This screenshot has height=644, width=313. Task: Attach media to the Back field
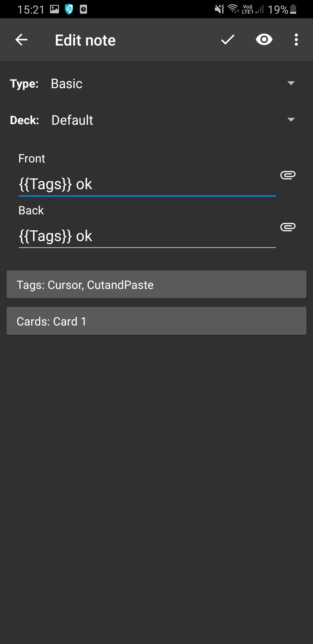[x=288, y=227]
